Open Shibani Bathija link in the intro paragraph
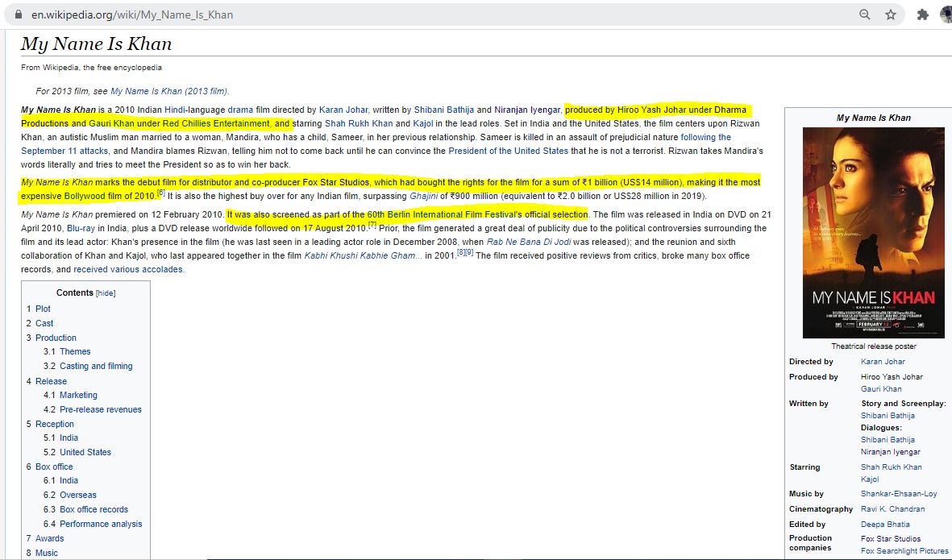The height and width of the screenshot is (560, 952). coord(444,110)
